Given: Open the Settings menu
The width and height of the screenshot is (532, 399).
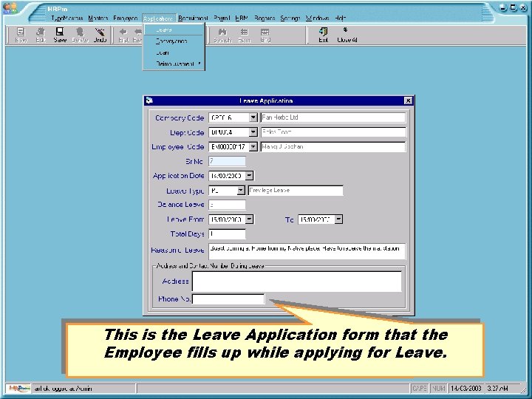Looking at the screenshot, I should [x=290, y=18].
